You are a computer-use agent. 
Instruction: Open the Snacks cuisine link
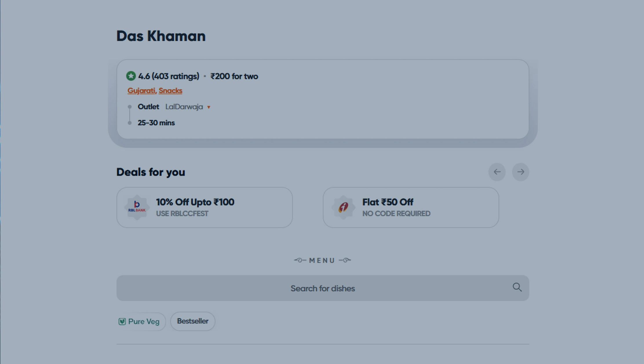tap(170, 91)
